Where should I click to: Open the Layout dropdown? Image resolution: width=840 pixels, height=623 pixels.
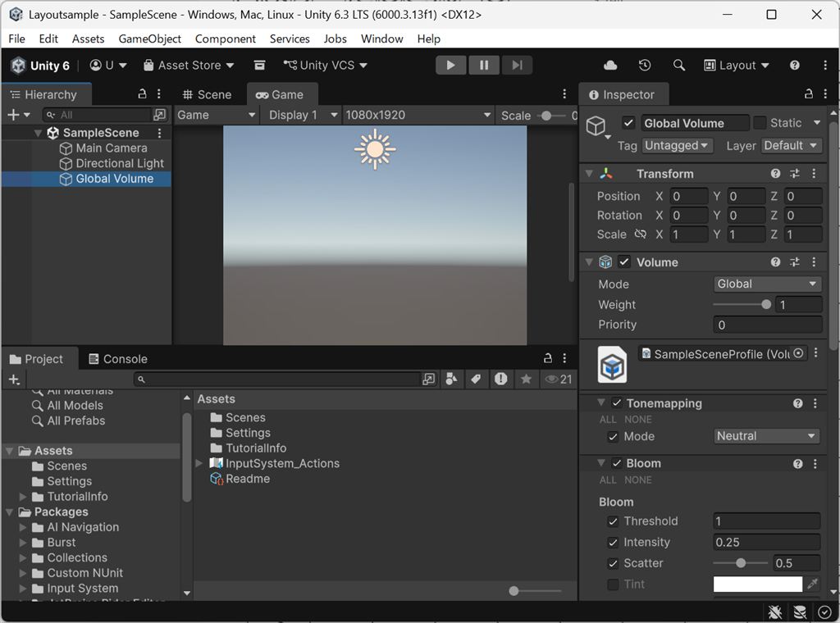[736, 65]
